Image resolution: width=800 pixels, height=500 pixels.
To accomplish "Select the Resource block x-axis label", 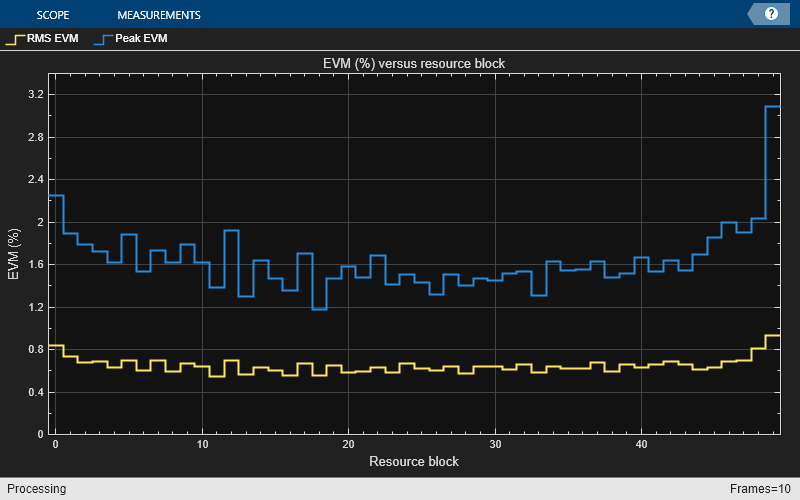I will point(414,461).
